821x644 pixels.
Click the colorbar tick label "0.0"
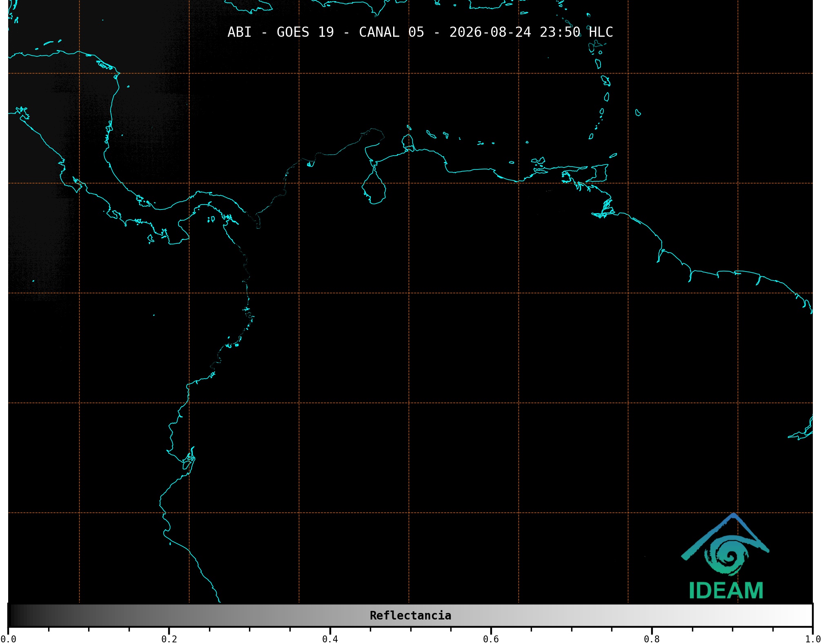[9, 639]
